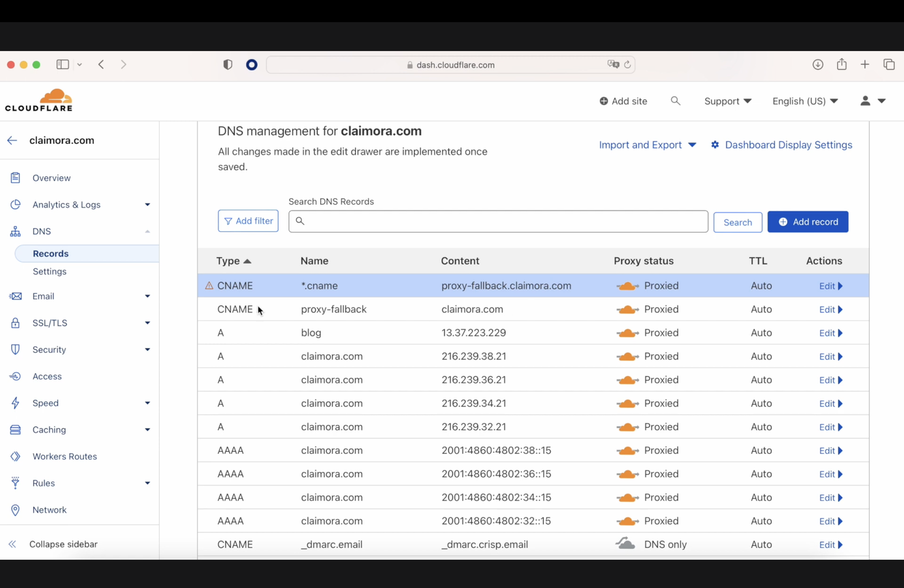
Task: Collapse the DNS section arrow
Action: click(x=148, y=232)
